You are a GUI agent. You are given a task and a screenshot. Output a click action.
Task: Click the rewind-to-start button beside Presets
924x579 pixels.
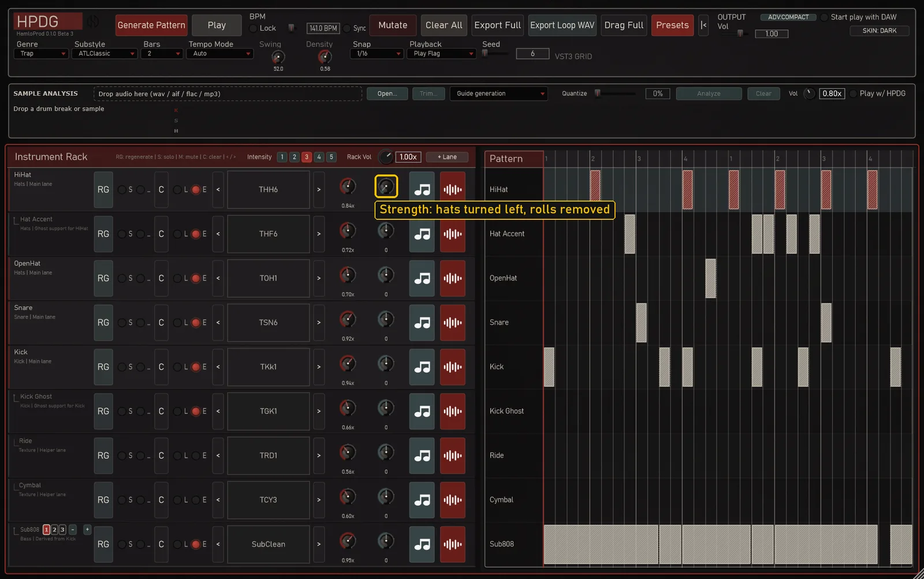[703, 25]
